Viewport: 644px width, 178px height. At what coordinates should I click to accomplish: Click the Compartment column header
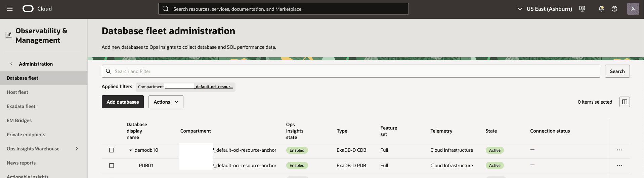(196, 131)
